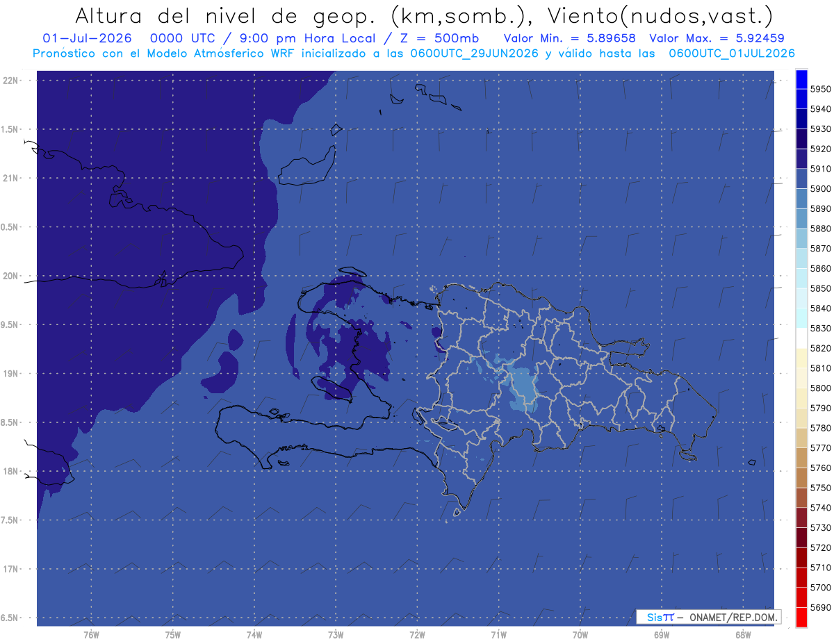Click Great Inagua island outline near 21N
834x644 pixels.
pos(307,167)
